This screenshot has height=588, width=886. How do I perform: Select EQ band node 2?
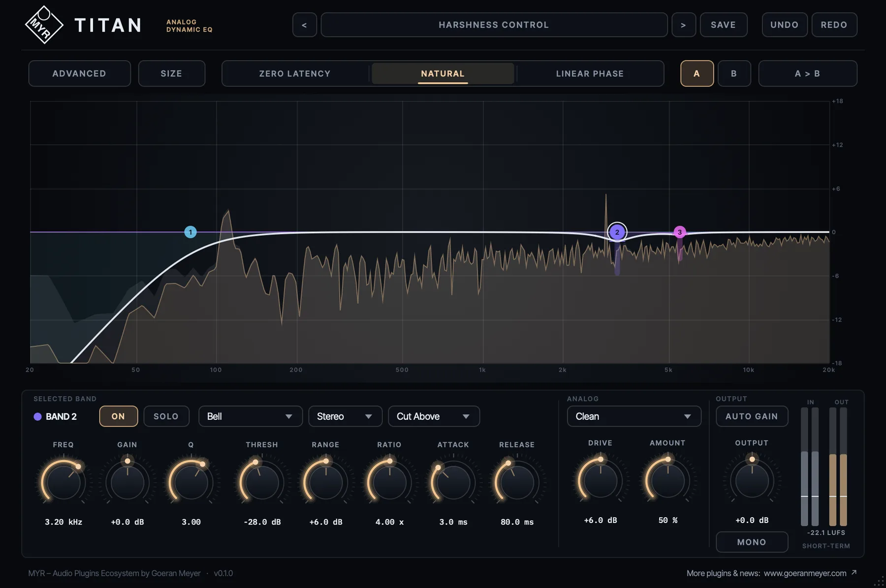click(x=617, y=232)
